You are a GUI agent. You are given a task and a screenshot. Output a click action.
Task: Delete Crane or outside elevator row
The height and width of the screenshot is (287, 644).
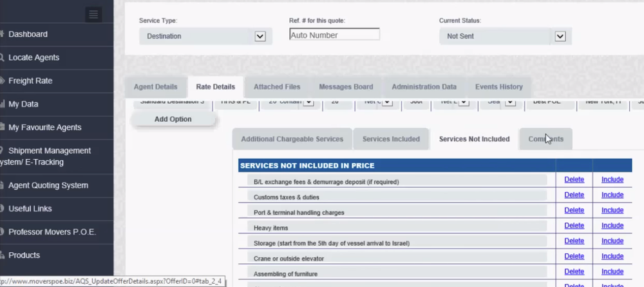point(574,256)
